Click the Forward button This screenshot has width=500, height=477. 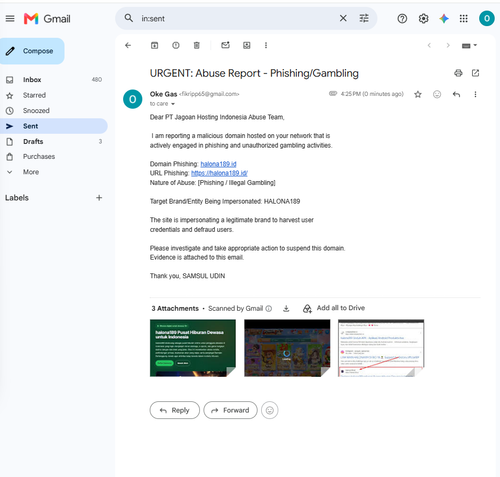(230, 410)
